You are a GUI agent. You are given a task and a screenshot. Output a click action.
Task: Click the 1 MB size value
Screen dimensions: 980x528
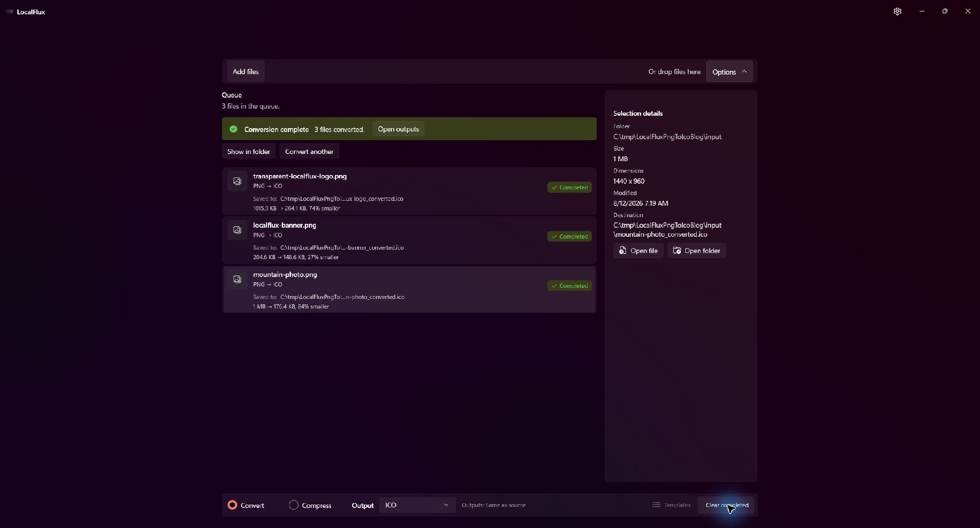coord(621,159)
